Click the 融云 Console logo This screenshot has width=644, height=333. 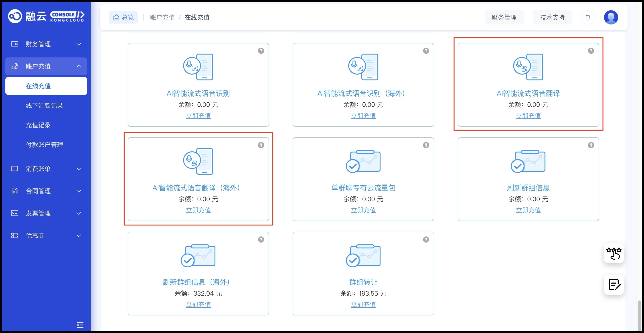46,16
